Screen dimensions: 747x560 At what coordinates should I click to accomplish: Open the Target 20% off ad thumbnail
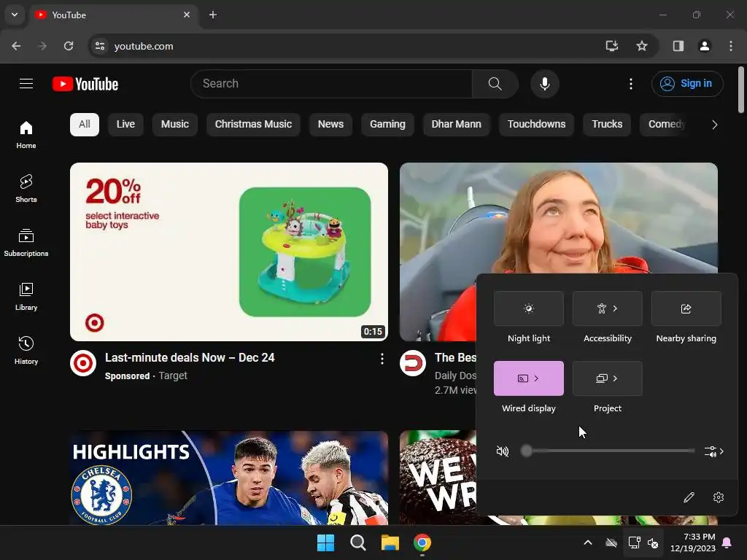[x=228, y=252]
